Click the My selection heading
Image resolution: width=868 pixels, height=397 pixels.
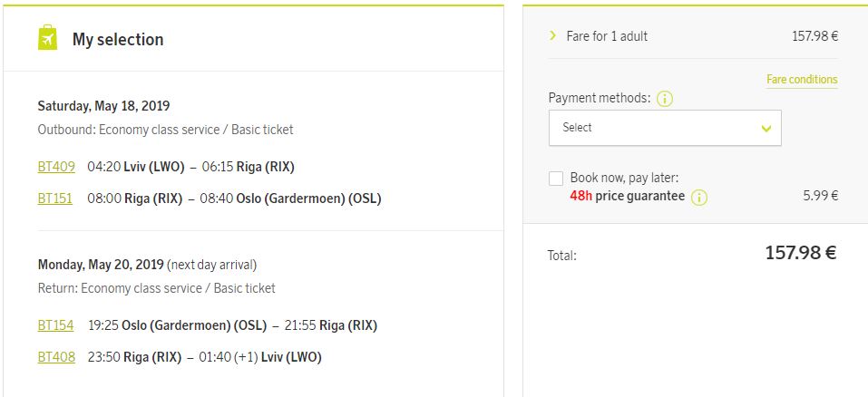click(x=118, y=39)
